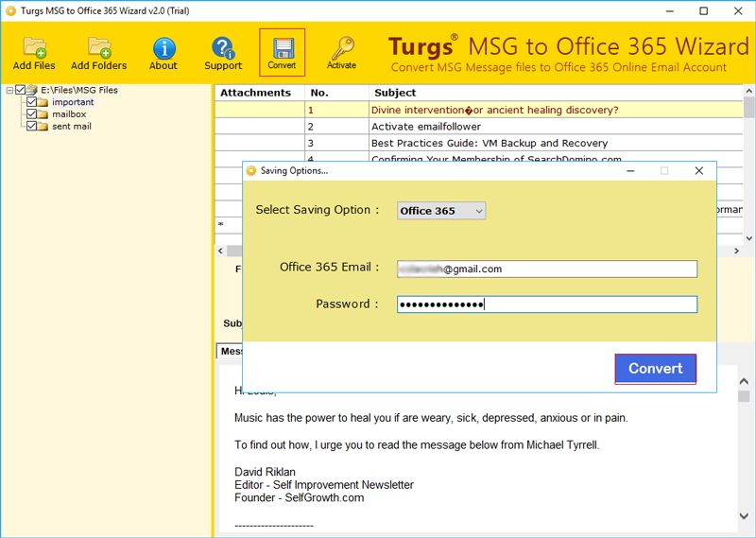This screenshot has height=538, width=756.
Task: Click the No. column header
Action: pos(336,93)
